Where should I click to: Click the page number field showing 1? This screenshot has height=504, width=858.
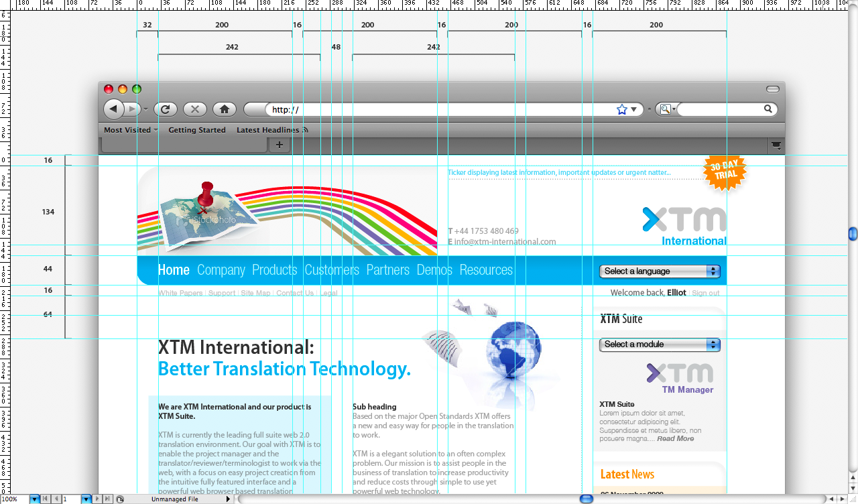71,499
